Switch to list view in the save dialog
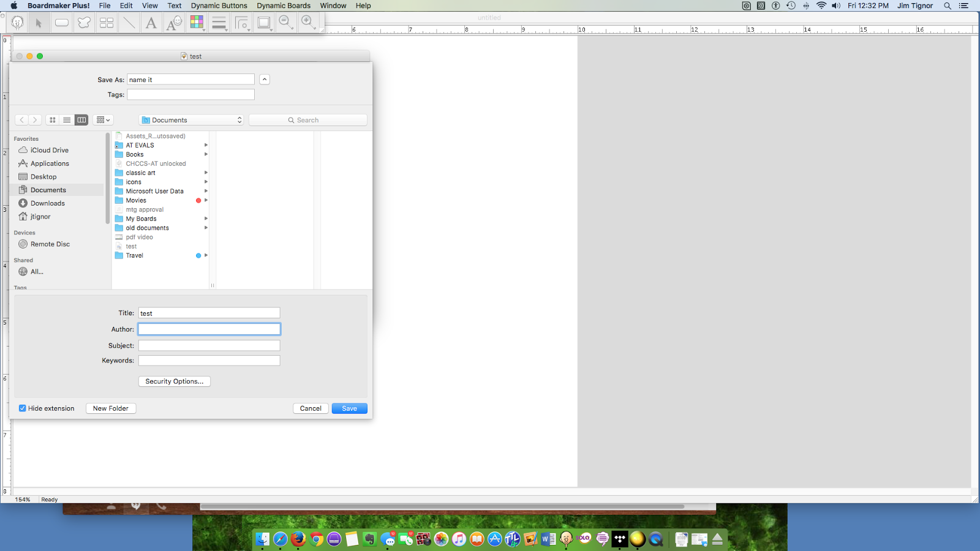Screen dimensions: 980x551 pyautogui.click(x=66, y=119)
